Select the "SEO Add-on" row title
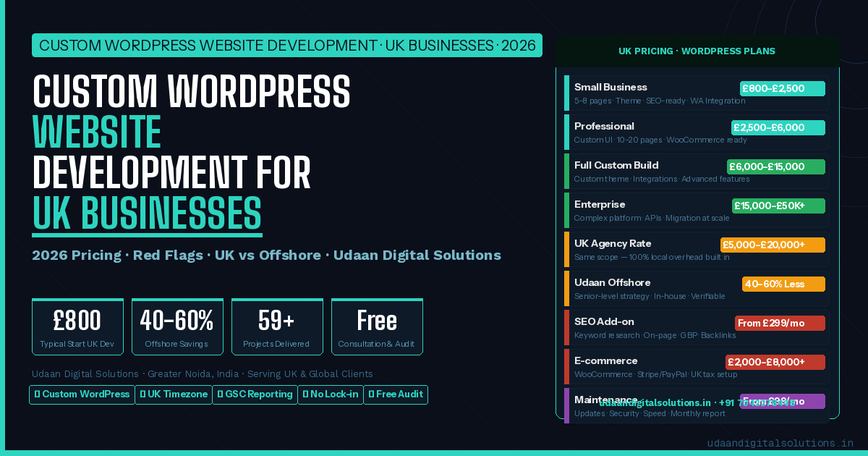This screenshot has width=868, height=456. pyautogui.click(x=604, y=322)
